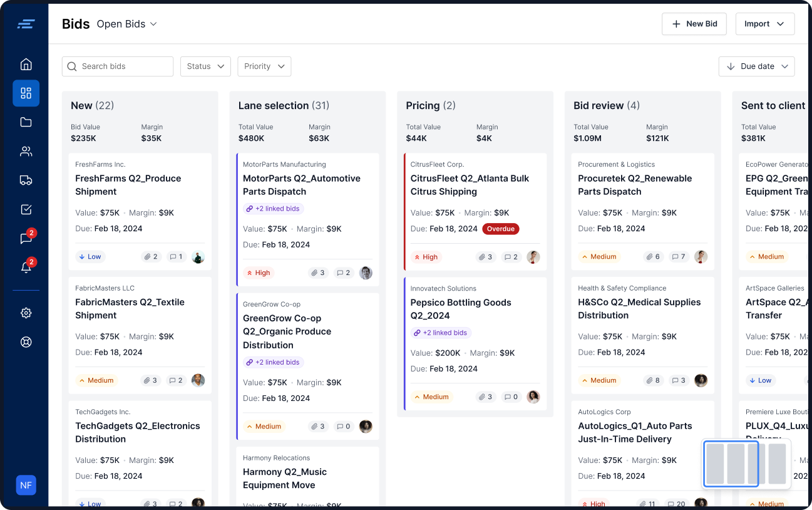Open the settings gear icon in the sidebar
The image size is (812, 510).
pos(26,313)
